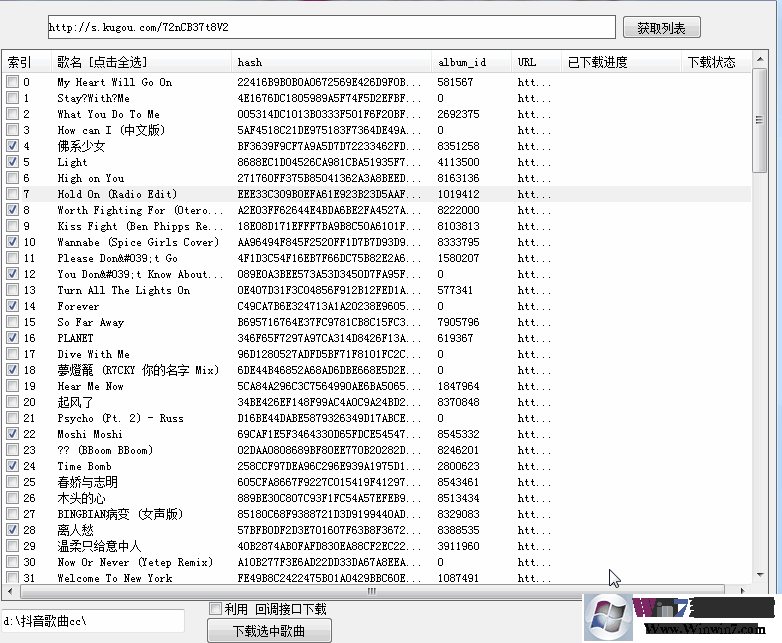Click the htt... URL cell of PLANET row
The image size is (782, 643).
[534, 338]
